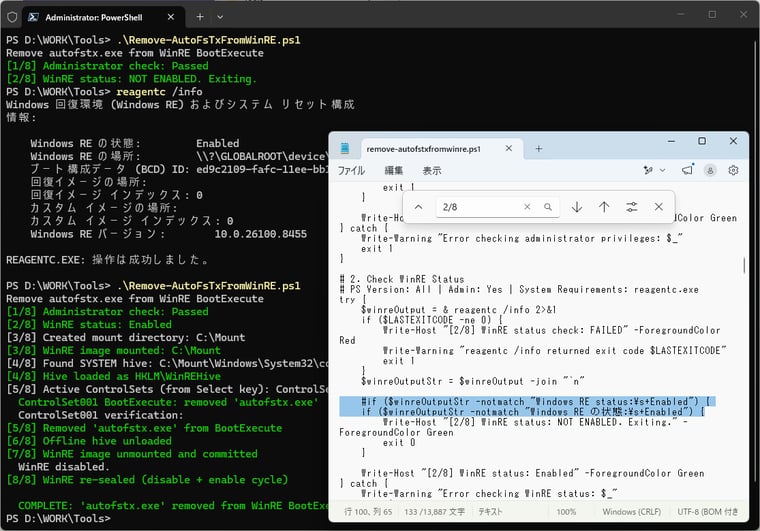Click the Notepad app icon in its title bar

click(345, 148)
